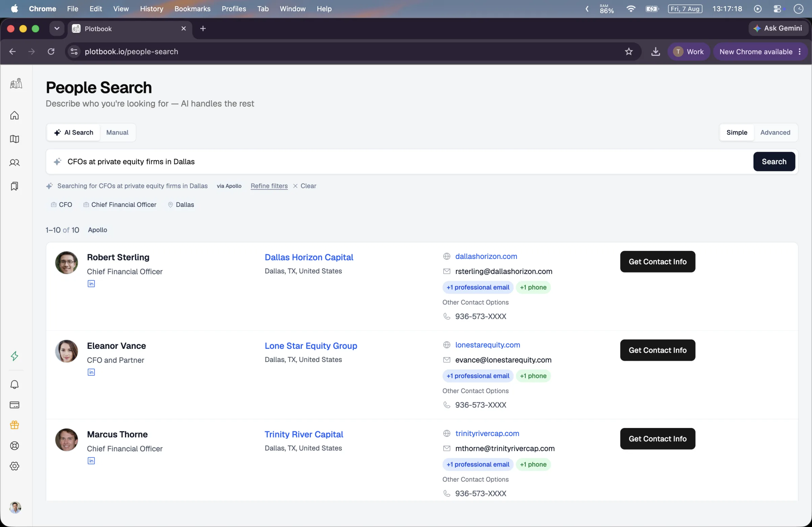
Task: Open the Plotbook logo icon in sidebar
Action: click(16, 83)
